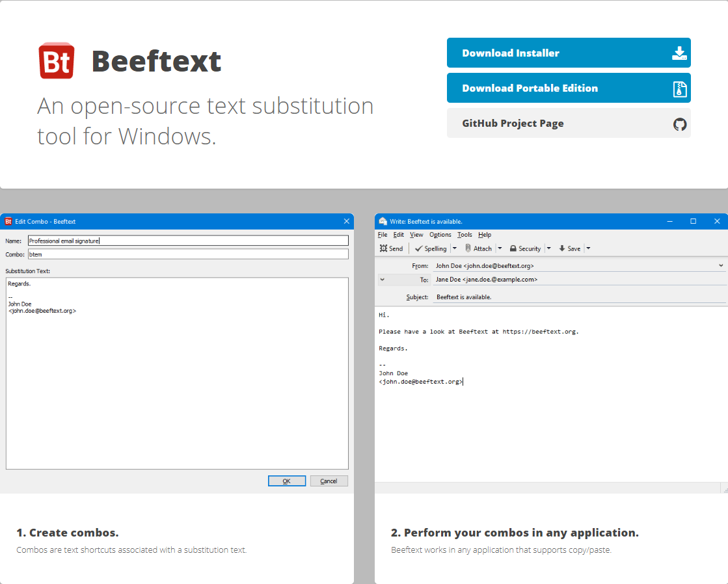
Task: Click the 'Substitution Text:' label
Action: tap(28, 271)
